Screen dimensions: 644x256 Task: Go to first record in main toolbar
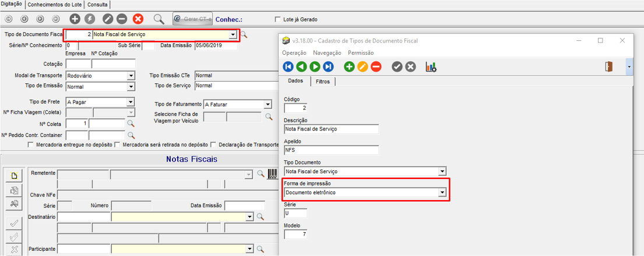point(9,19)
